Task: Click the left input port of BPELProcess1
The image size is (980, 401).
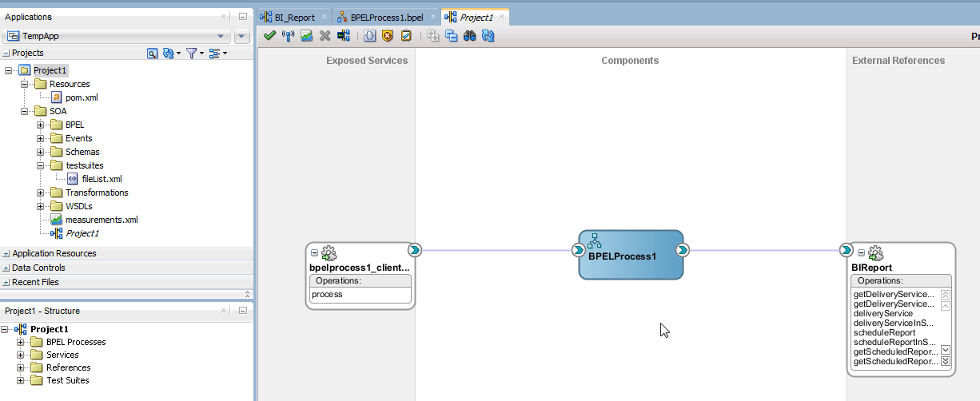Action: click(x=579, y=250)
